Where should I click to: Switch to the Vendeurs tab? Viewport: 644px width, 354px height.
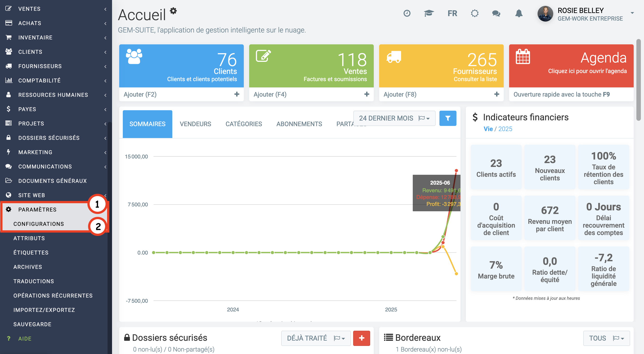tap(195, 124)
